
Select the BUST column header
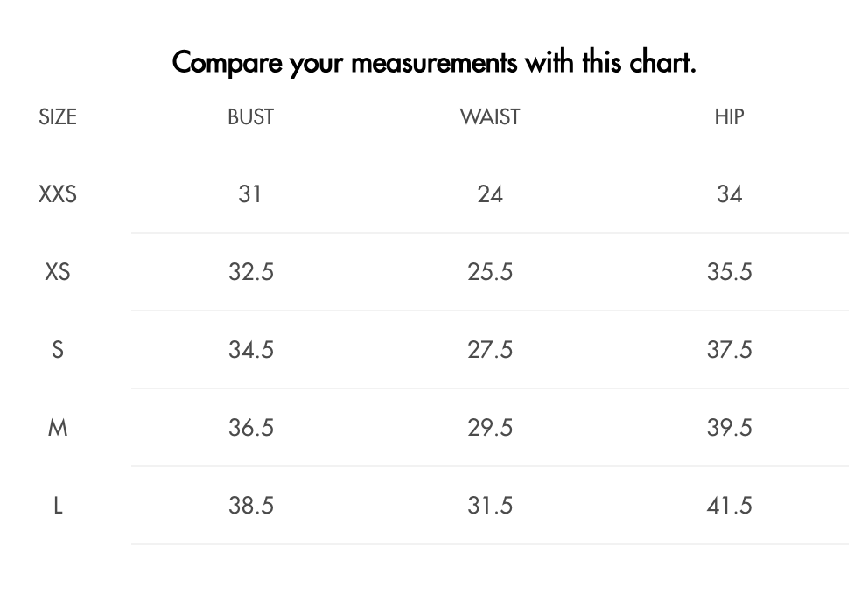pos(251,116)
